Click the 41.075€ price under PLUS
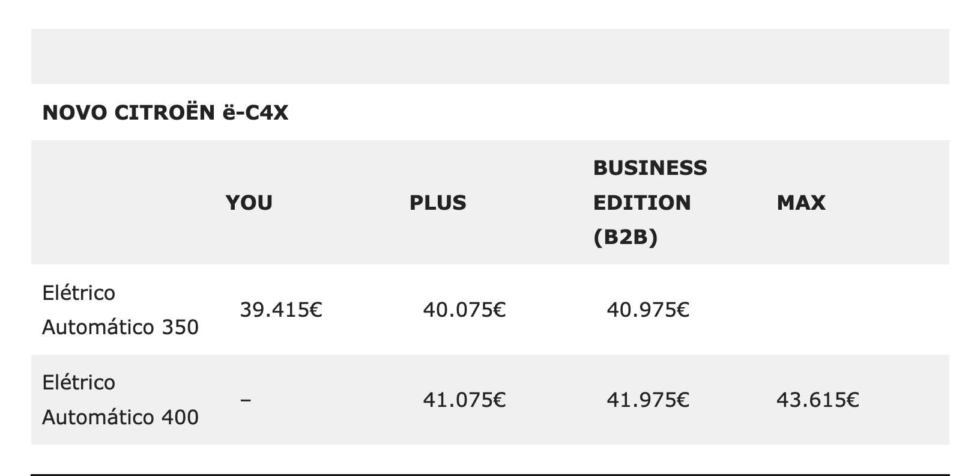The height and width of the screenshot is (476, 980). click(464, 399)
